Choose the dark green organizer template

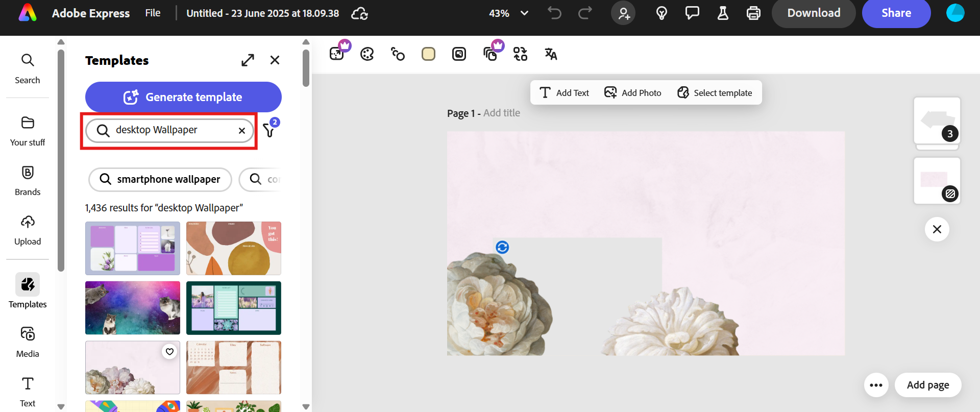[234, 308]
